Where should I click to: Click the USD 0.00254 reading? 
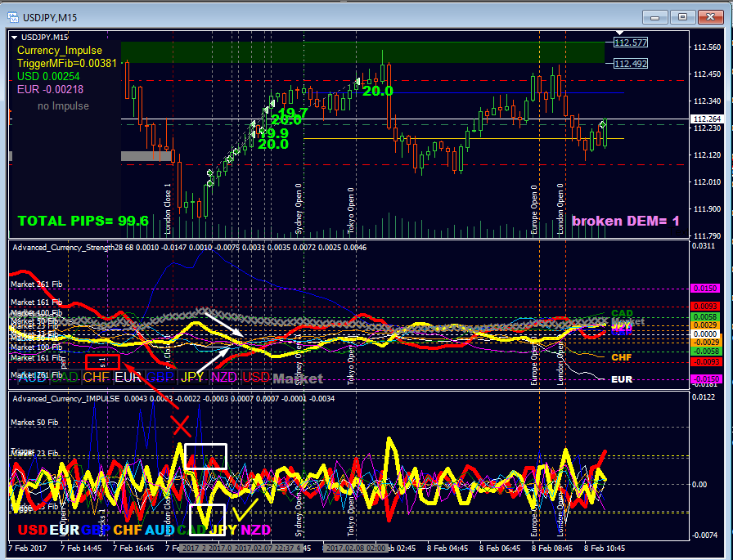pos(48,76)
